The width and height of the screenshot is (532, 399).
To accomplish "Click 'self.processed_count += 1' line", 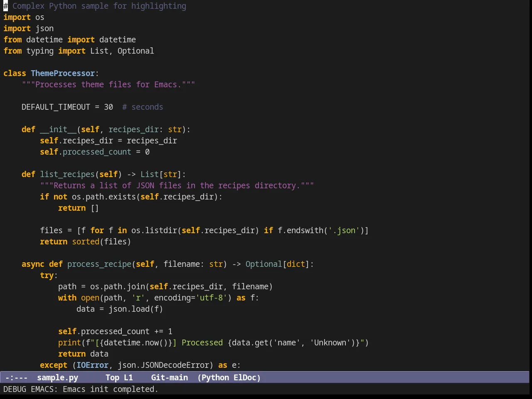I will [115, 331].
